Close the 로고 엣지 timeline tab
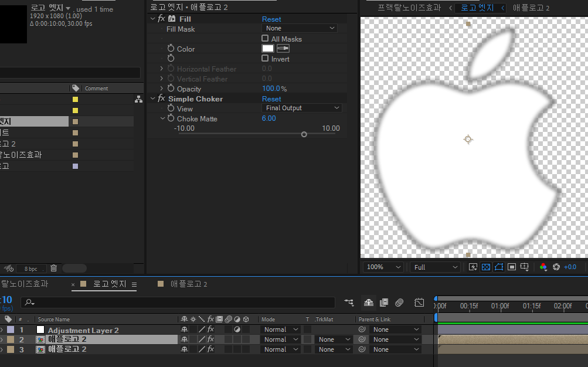 [x=73, y=284]
